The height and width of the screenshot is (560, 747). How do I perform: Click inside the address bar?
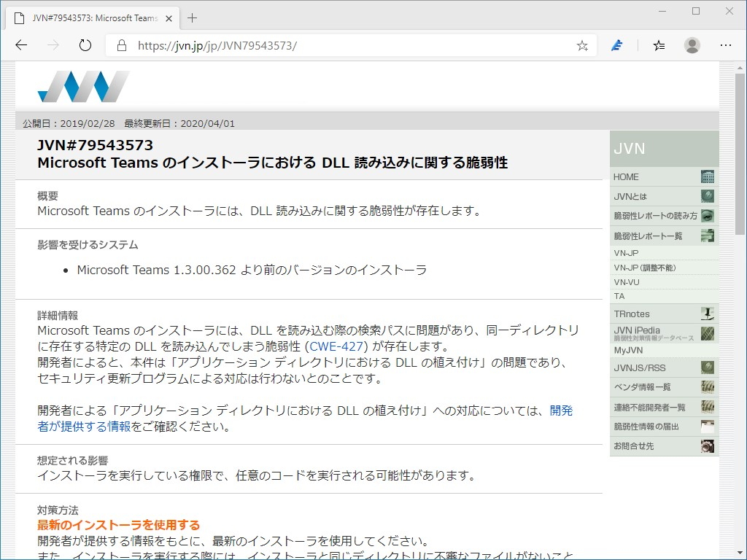(292, 44)
